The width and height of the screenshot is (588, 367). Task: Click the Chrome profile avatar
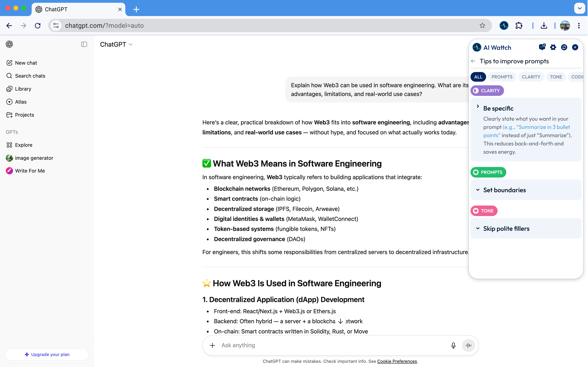[565, 26]
